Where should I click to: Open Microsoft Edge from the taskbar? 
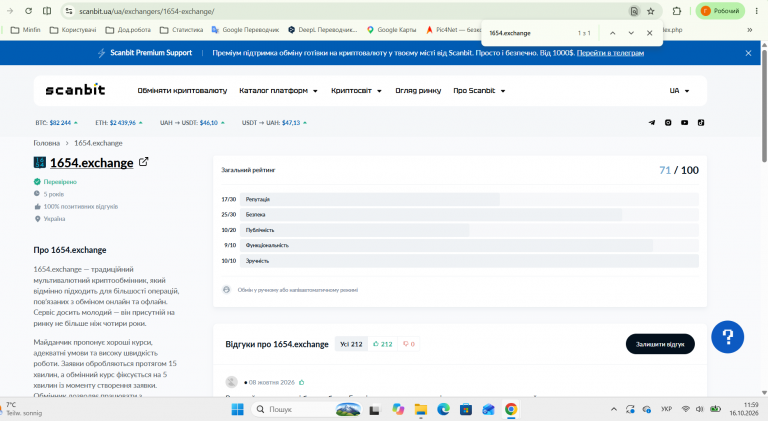[x=443, y=409]
